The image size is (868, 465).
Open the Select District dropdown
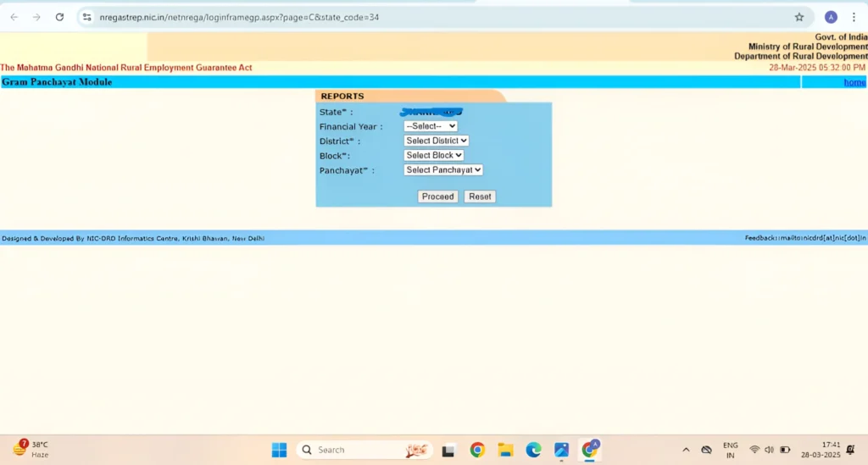pyautogui.click(x=436, y=141)
